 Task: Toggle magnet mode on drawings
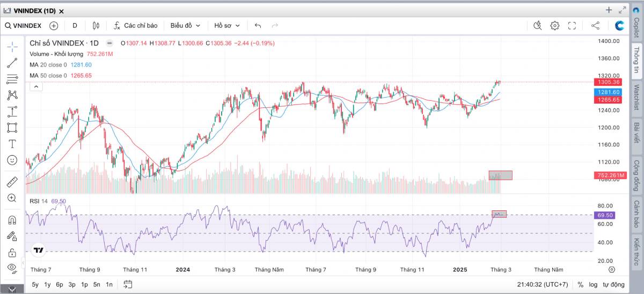pyautogui.click(x=12, y=220)
